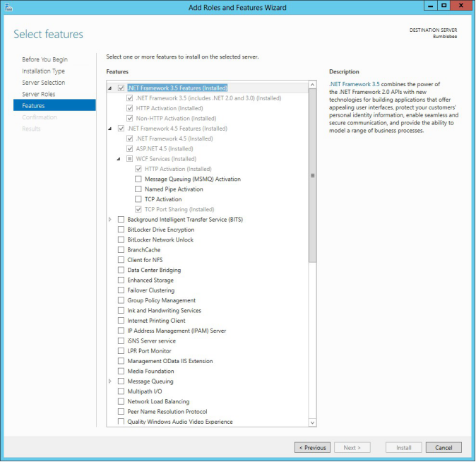This screenshot has width=476, height=462.
Task: Enable Internet Printing Client checkbox
Action: [x=121, y=321]
